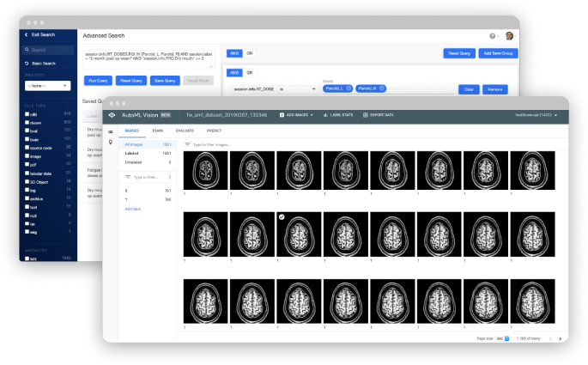Image resolution: width=588 pixels, height=365 pixels.
Task: Click the Add Term Group button
Action: (x=496, y=53)
